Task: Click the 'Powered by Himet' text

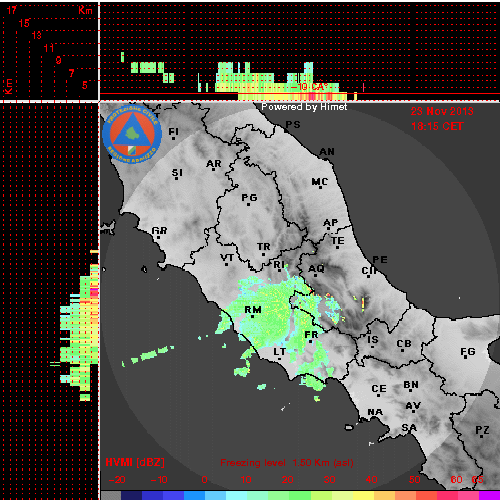Action: (x=304, y=107)
